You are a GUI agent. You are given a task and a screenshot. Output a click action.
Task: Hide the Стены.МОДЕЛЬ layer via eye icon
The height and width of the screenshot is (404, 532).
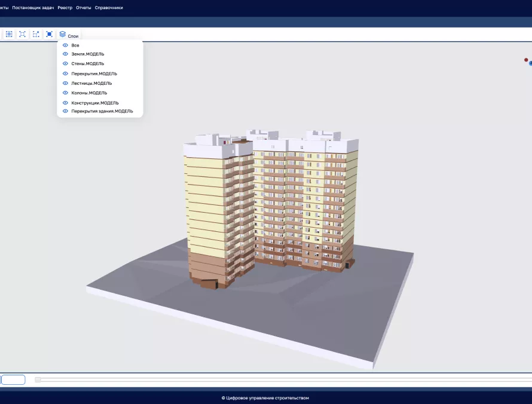(65, 63)
